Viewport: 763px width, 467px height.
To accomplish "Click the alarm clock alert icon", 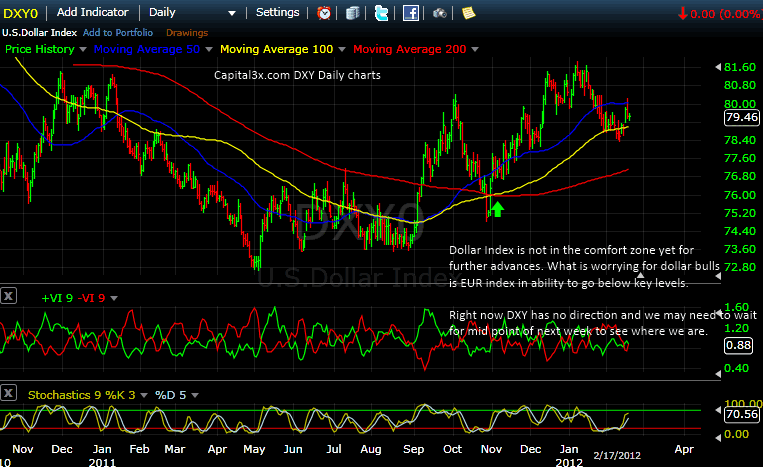I will (324, 13).
